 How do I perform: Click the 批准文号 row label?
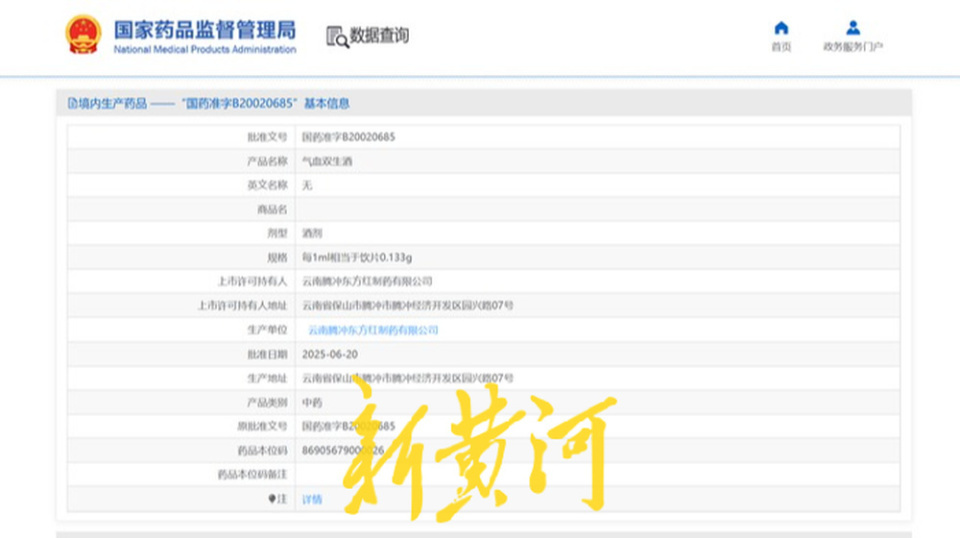click(267, 137)
